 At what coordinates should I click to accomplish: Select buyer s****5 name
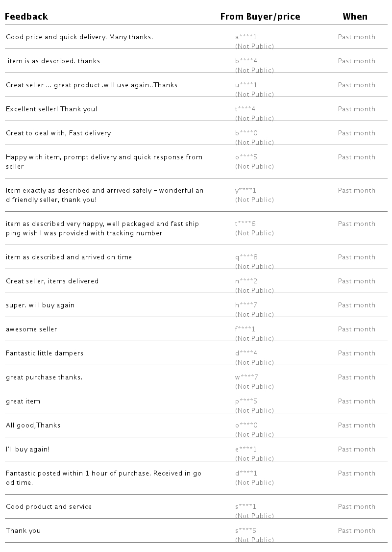[245, 531]
